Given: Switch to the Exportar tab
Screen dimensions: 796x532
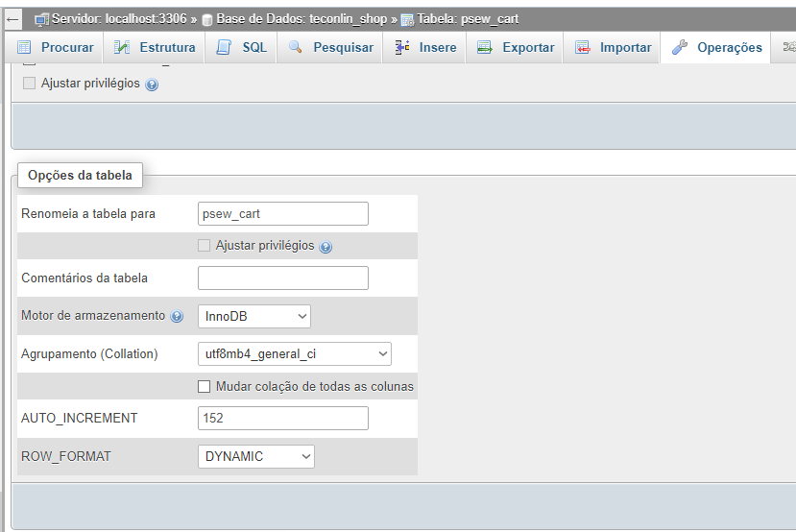Looking at the screenshot, I should (x=515, y=47).
